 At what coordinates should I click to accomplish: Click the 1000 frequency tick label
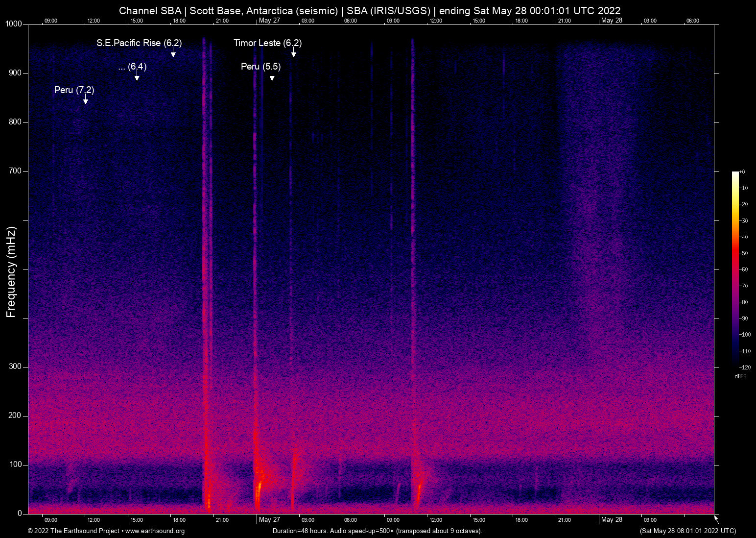[14, 24]
